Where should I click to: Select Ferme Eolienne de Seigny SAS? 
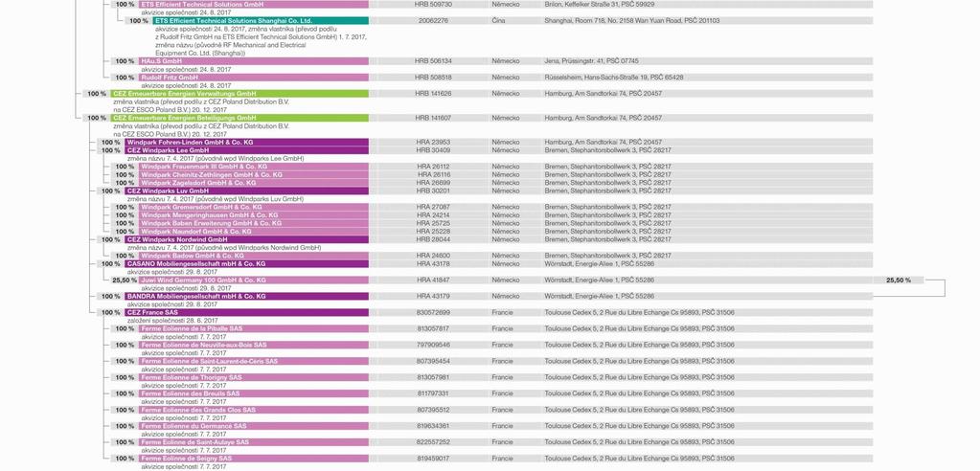pos(186,460)
